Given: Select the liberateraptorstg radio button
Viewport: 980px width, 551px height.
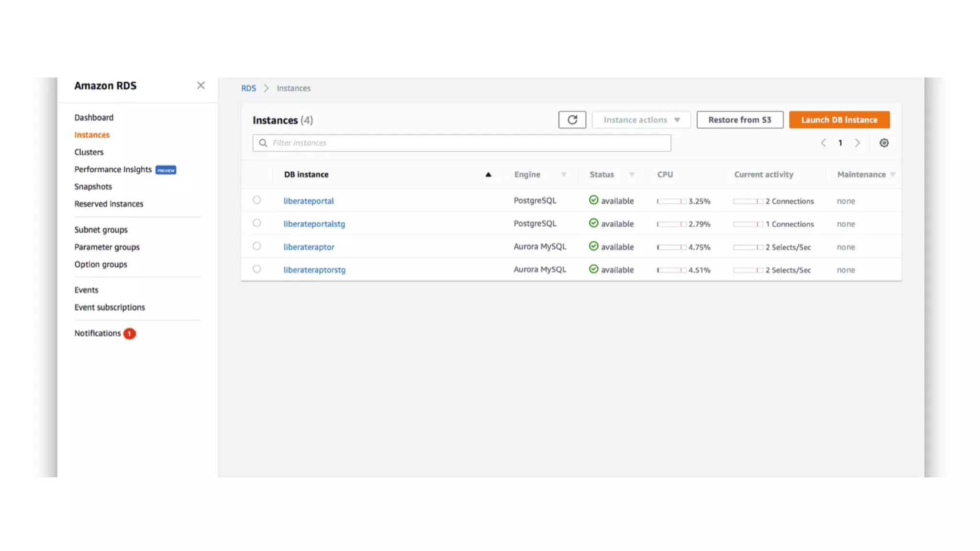Looking at the screenshot, I should pyautogui.click(x=257, y=269).
